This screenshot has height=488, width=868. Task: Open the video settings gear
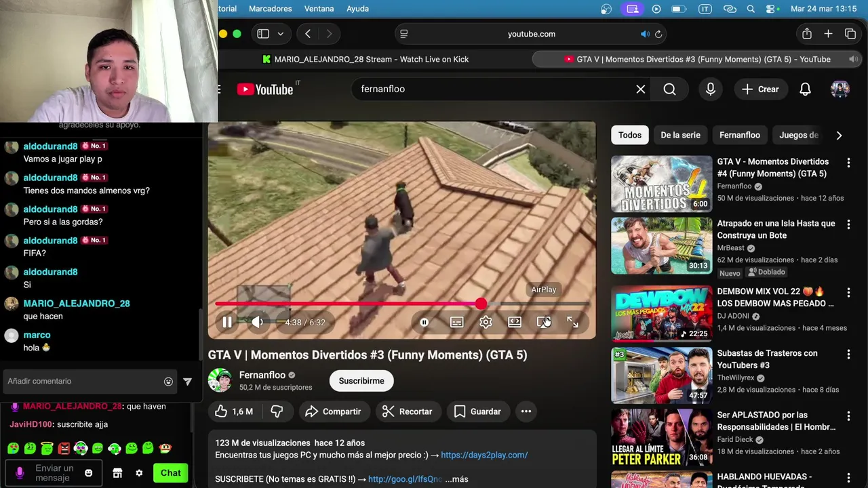[x=486, y=323]
